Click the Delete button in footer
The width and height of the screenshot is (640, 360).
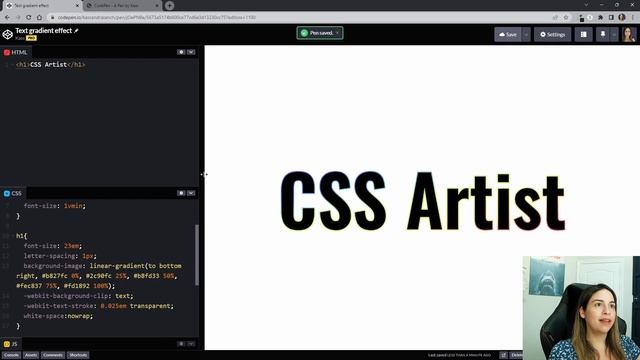(x=516, y=355)
